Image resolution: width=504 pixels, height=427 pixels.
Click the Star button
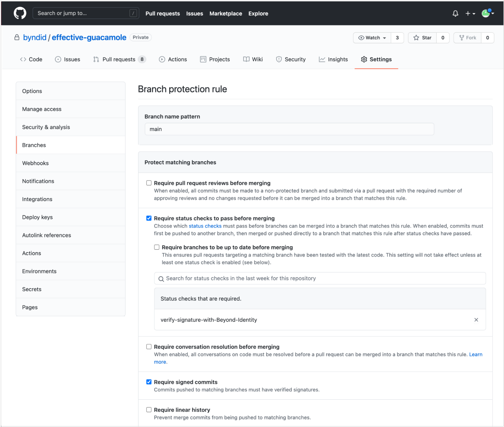pyautogui.click(x=422, y=38)
